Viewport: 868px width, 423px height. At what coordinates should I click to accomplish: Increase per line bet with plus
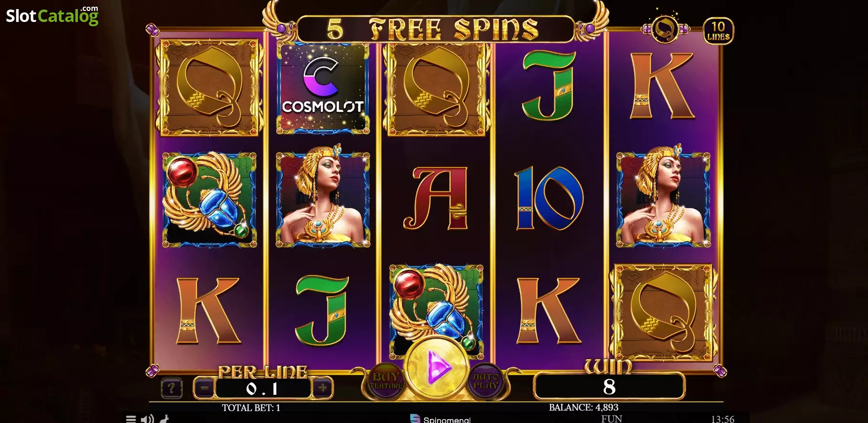[322, 388]
